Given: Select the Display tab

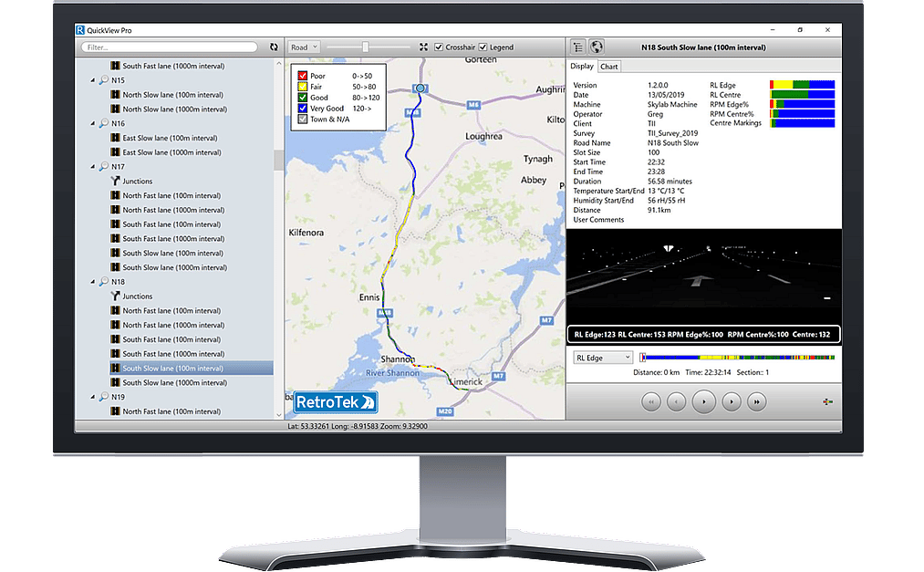Looking at the screenshot, I should 582,67.
